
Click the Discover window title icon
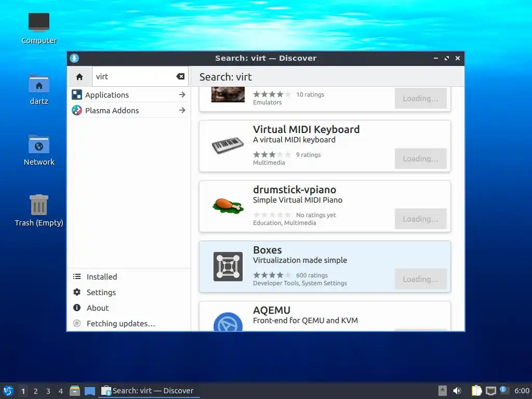74,58
